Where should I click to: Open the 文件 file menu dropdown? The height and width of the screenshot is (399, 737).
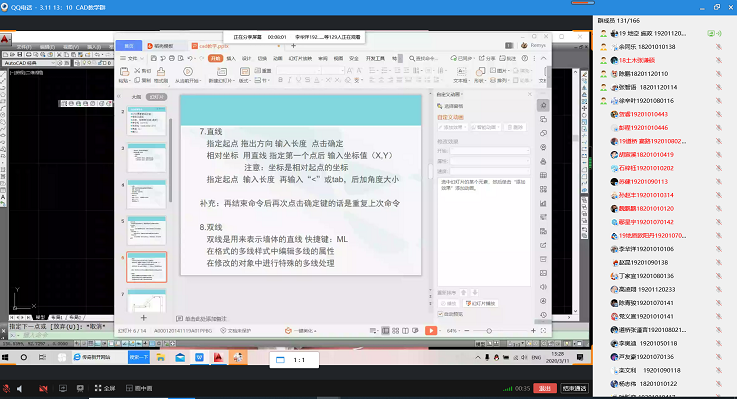132,58
